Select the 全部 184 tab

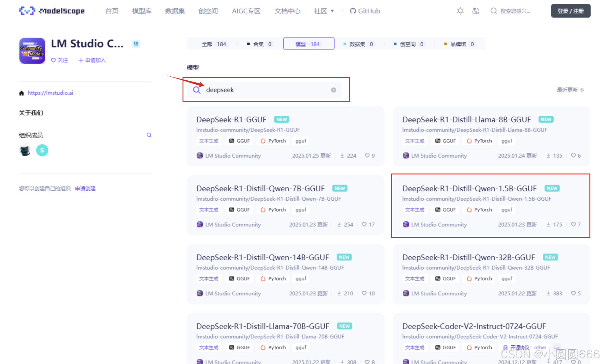coord(214,44)
